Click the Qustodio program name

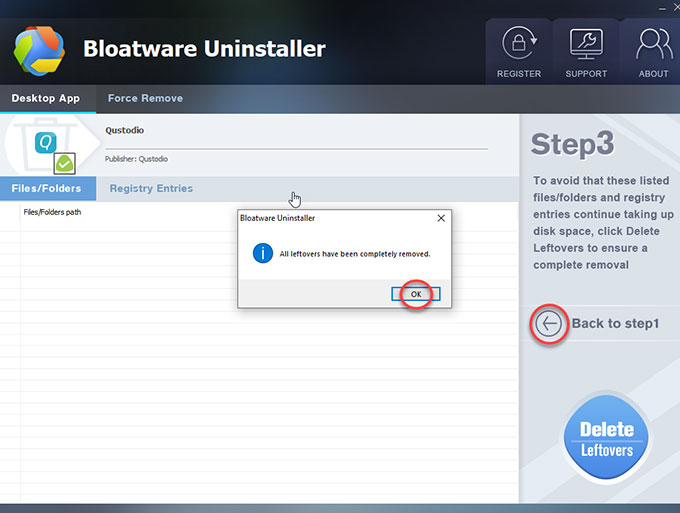[124, 130]
